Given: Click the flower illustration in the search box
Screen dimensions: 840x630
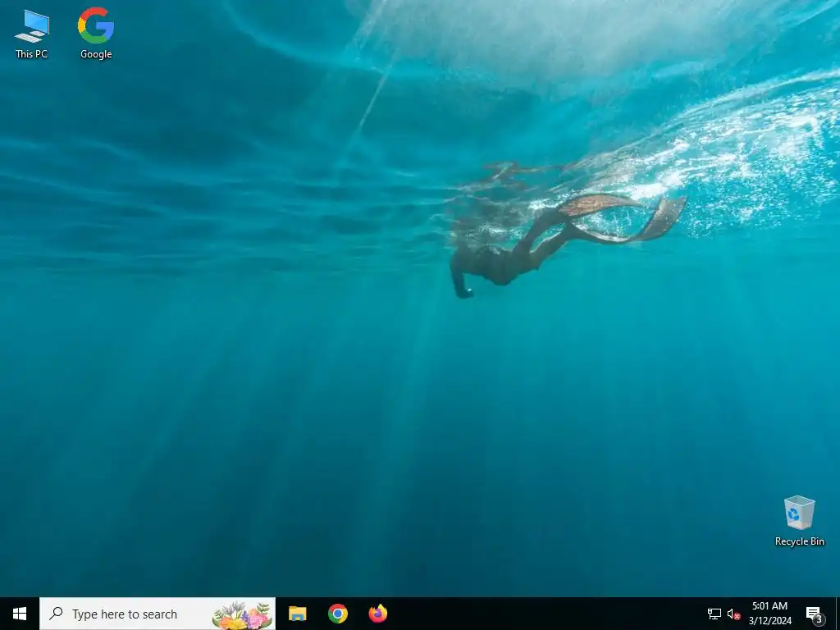Looking at the screenshot, I should (x=242, y=615).
